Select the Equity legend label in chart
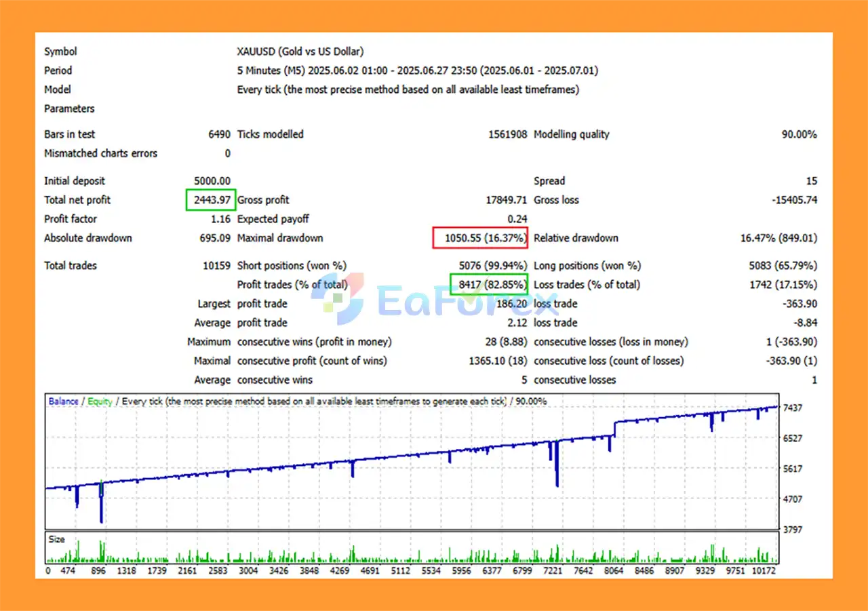 (100, 401)
